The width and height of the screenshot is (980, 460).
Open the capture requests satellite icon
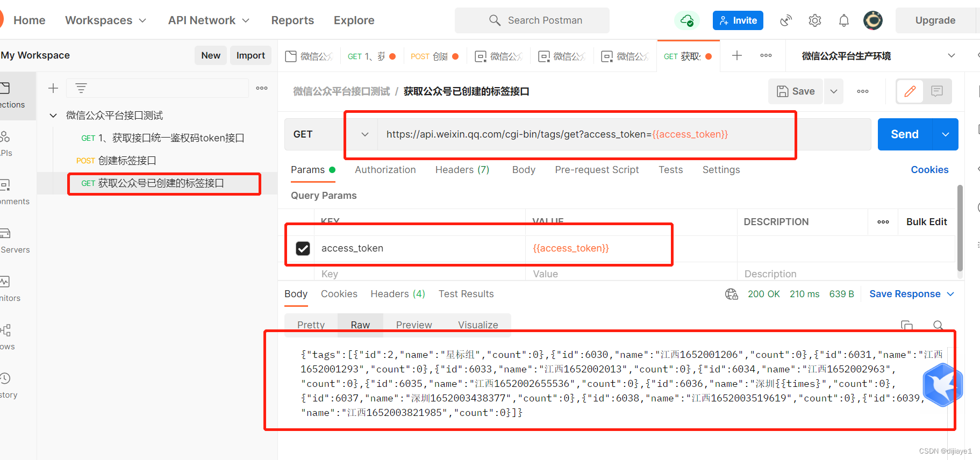pyautogui.click(x=786, y=20)
